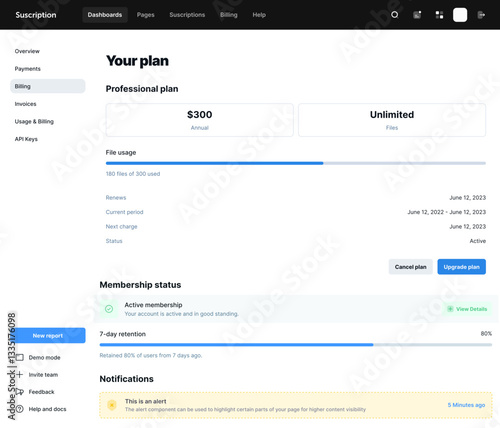Click the File usage progress bar

pyautogui.click(x=296, y=163)
